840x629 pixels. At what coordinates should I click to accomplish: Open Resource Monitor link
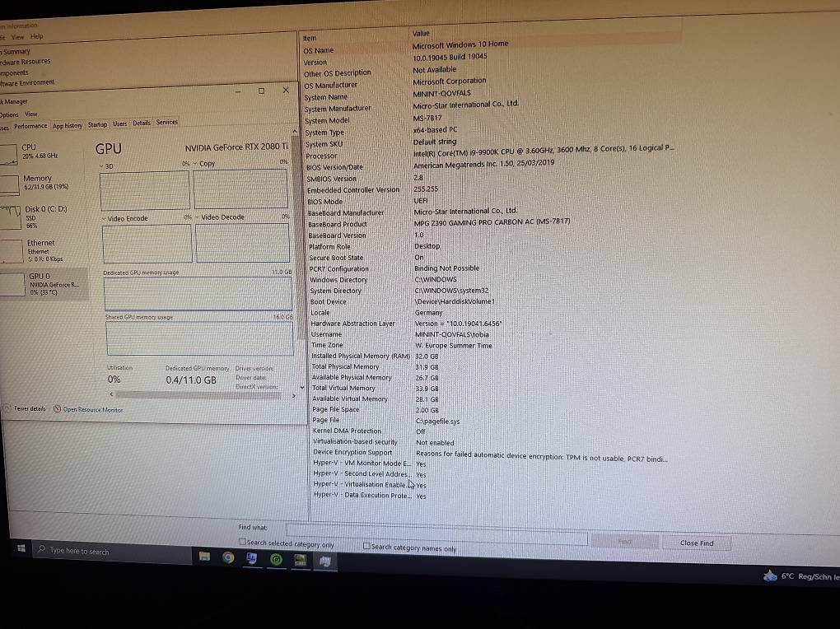93,409
